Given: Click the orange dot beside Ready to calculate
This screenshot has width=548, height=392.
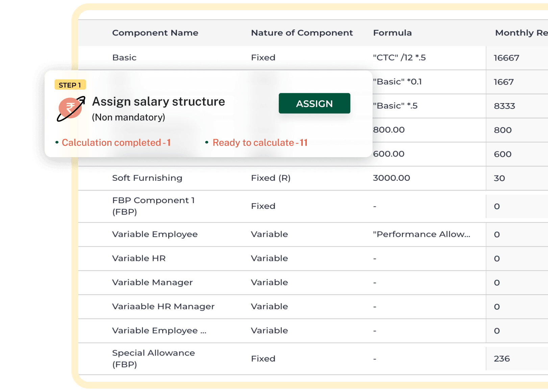Looking at the screenshot, I should [207, 143].
